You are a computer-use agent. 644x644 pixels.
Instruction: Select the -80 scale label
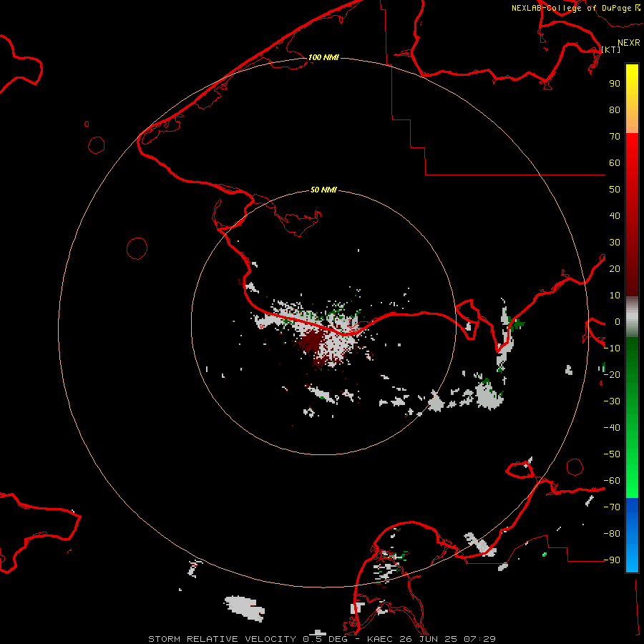point(612,534)
